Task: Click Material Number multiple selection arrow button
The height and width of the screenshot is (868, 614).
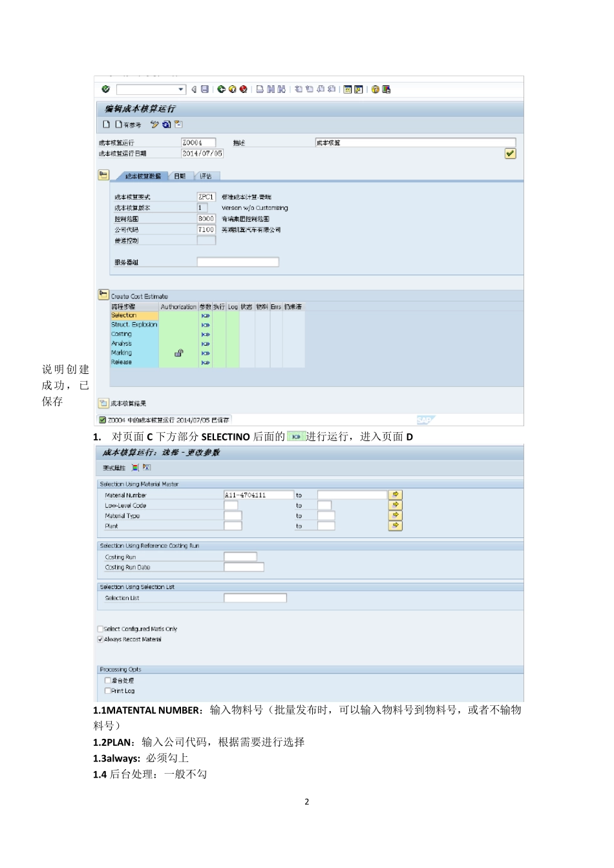Action: point(395,495)
